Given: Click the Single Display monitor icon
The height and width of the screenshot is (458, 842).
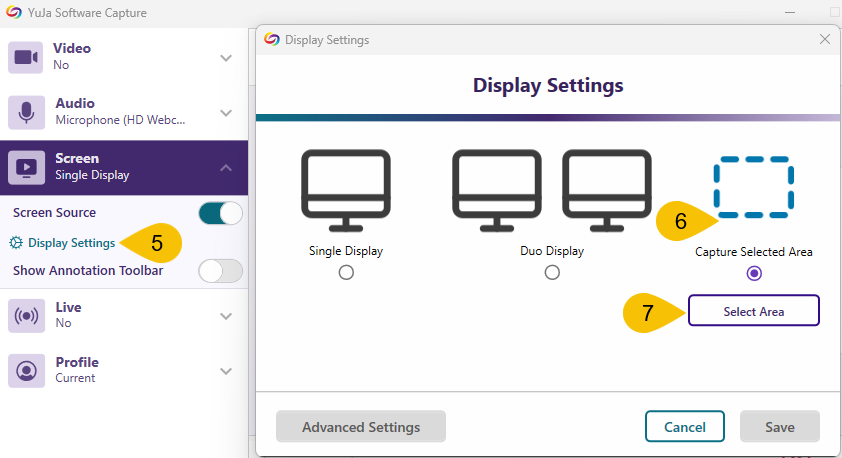Looking at the screenshot, I should (x=346, y=191).
